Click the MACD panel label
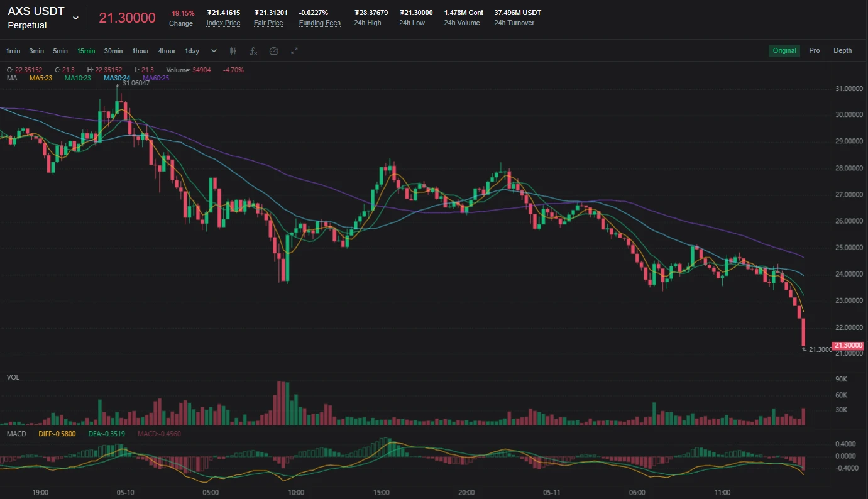The width and height of the screenshot is (868, 499). tap(16, 434)
